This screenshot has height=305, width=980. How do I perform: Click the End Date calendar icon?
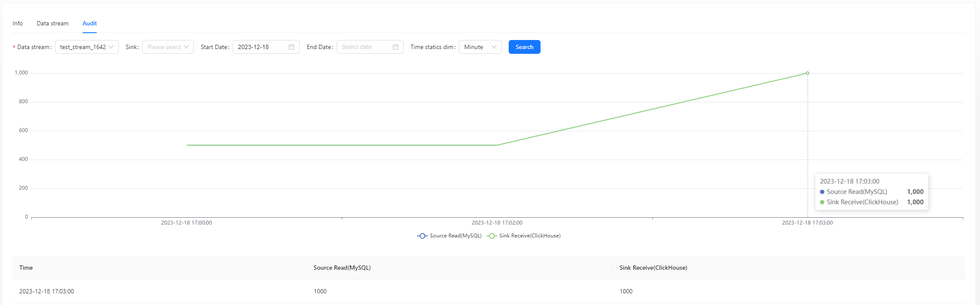pos(395,47)
